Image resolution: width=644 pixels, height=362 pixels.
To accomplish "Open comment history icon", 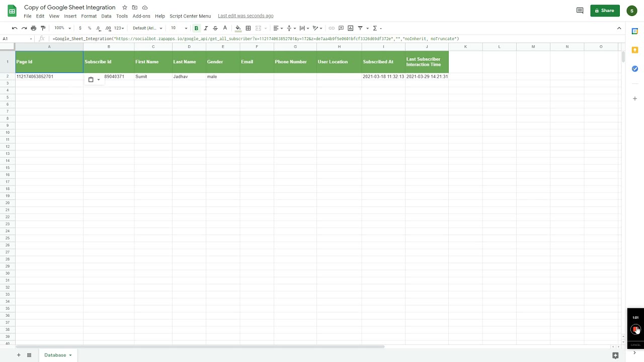I will point(580,11).
